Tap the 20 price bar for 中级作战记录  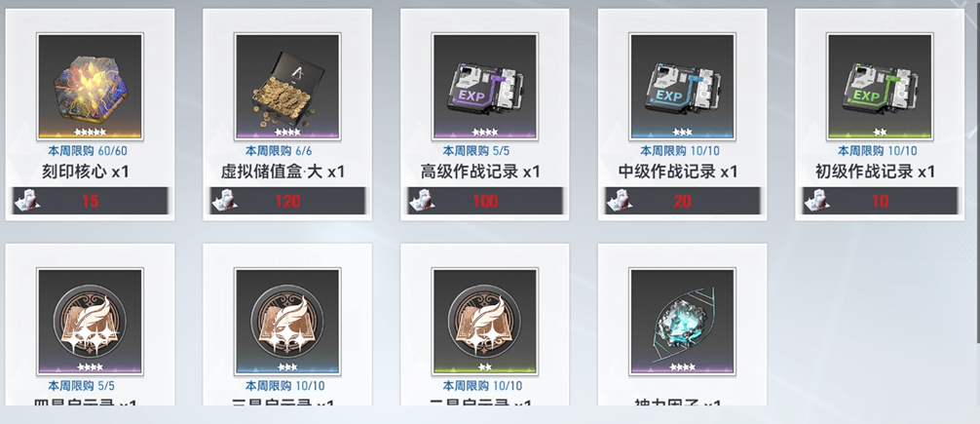click(683, 201)
